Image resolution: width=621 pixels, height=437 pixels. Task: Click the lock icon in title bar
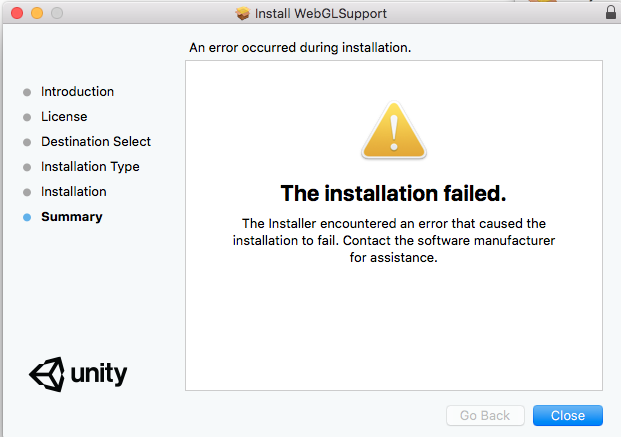tap(611, 14)
